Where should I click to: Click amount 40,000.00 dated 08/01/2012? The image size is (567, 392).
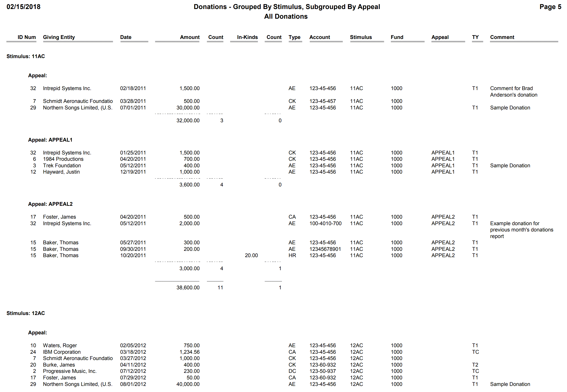tap(188, 384)
